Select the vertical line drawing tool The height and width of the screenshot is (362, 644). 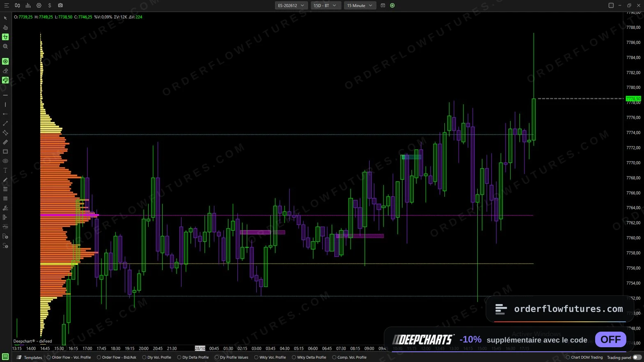click(x=5, y=105)
